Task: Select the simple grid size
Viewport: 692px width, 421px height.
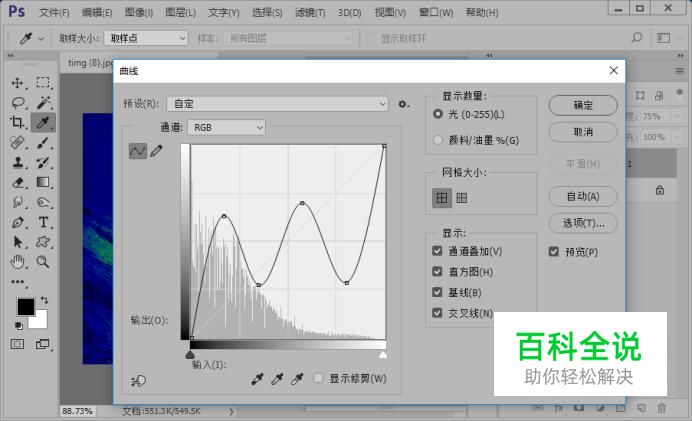Action: click(x=442, y=198)
